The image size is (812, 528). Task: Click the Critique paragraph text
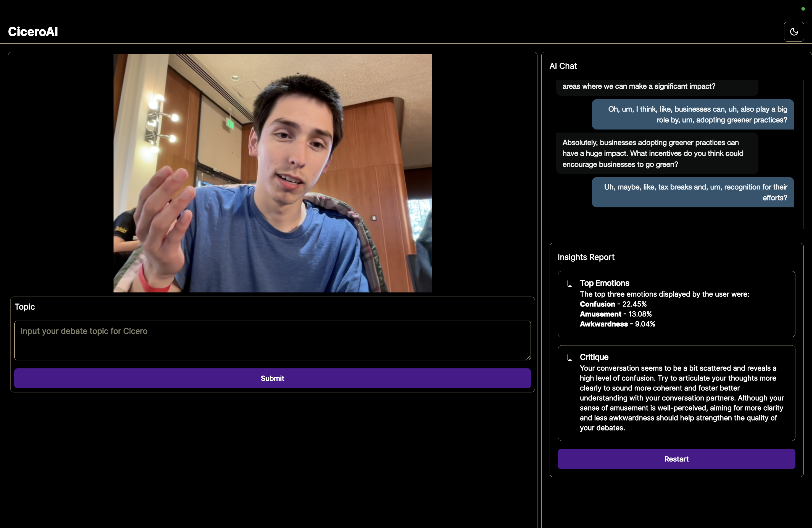click(x=681, y=398)
